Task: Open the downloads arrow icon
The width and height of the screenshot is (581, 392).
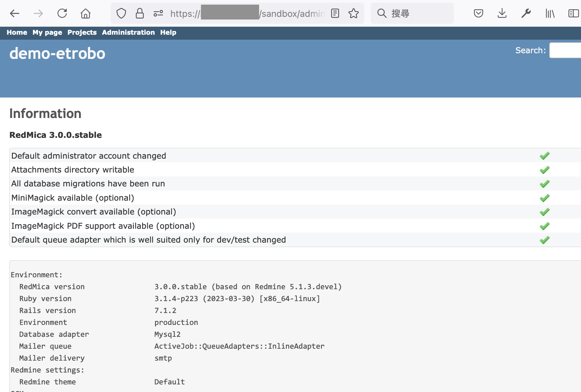Action: [x=502, y=13]
